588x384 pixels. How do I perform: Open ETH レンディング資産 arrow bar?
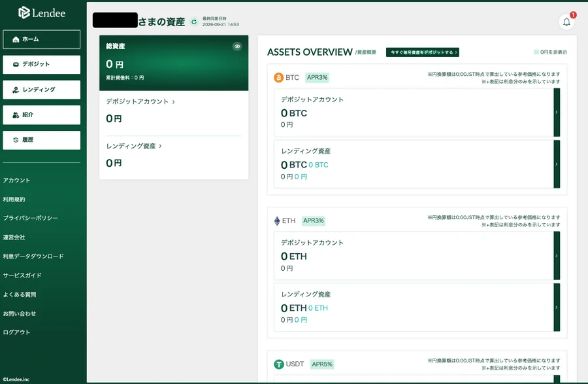pyautogui.click(x=557, y=307)
